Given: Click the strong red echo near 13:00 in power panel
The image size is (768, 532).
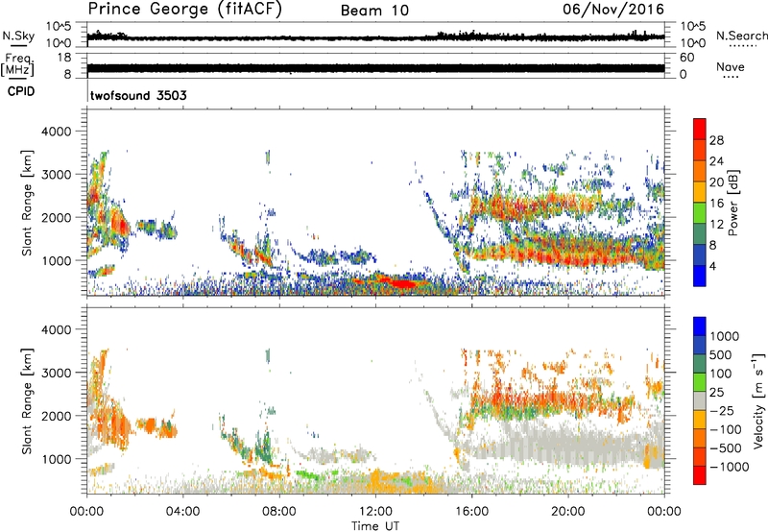Looking at the screenshot, I should point(402,283).
